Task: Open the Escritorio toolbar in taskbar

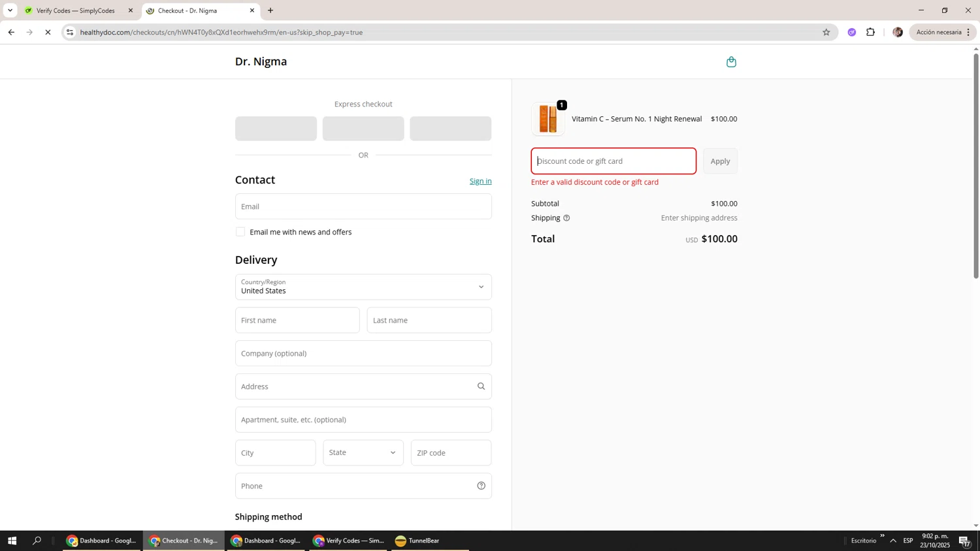Action: (x=864, y=541)
